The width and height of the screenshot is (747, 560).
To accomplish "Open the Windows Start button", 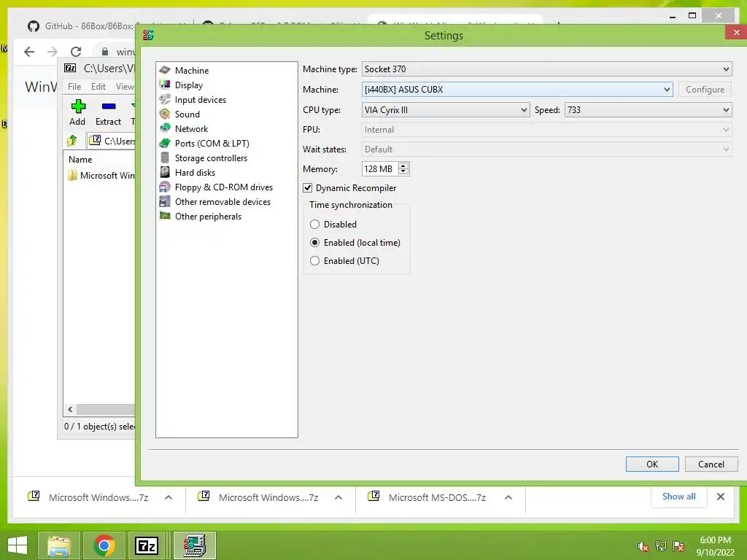I will [x=18, y=545].
